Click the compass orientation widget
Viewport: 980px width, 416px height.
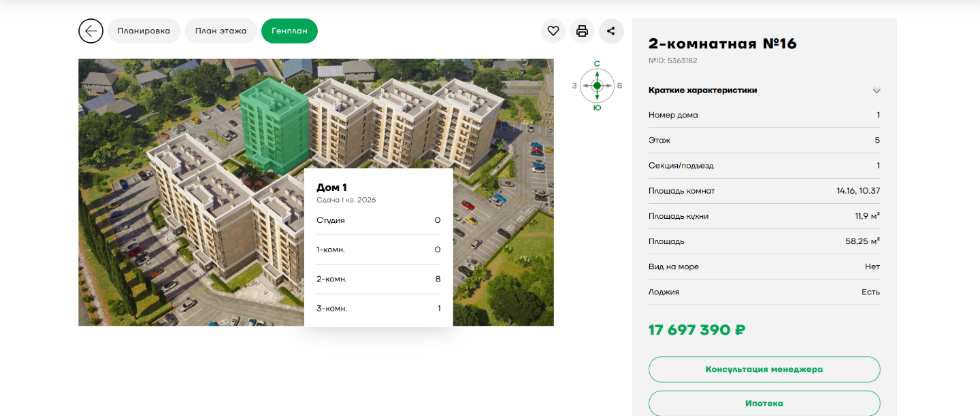[597, 86]
